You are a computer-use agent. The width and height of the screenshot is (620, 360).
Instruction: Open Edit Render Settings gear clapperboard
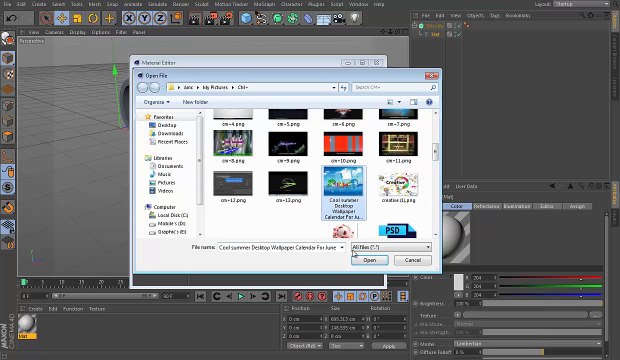[227, 18]
